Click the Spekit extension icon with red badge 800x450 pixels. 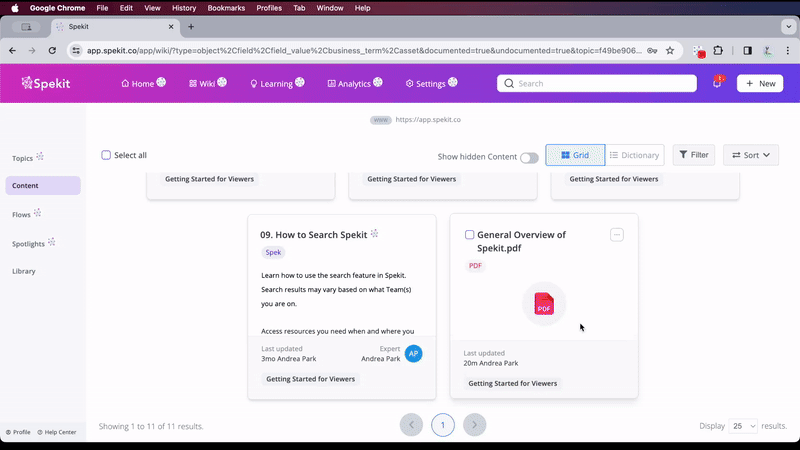[699, 51]
